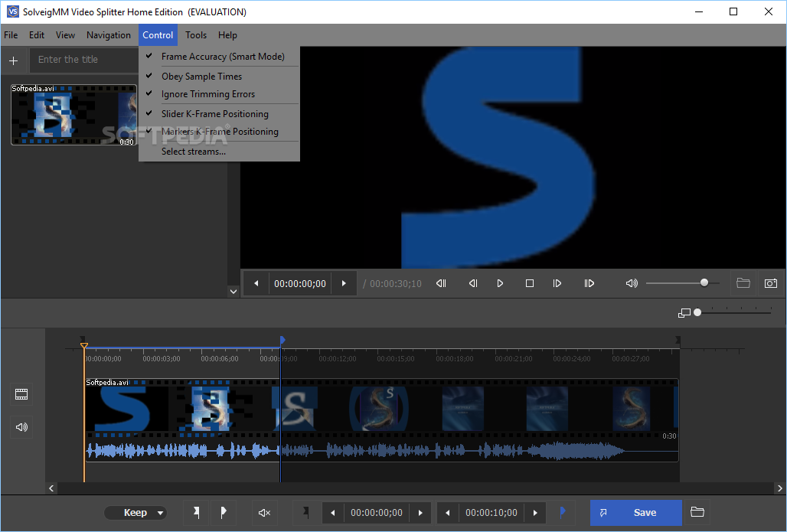Decrease the current position time with the left arrow

pyautogui.click(x=256, y=283)
